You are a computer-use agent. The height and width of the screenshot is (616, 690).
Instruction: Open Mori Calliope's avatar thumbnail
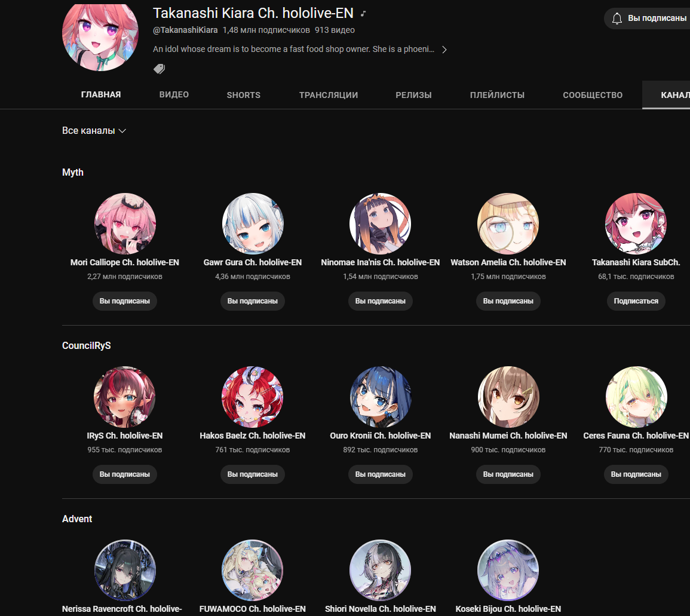coord(125,223)
